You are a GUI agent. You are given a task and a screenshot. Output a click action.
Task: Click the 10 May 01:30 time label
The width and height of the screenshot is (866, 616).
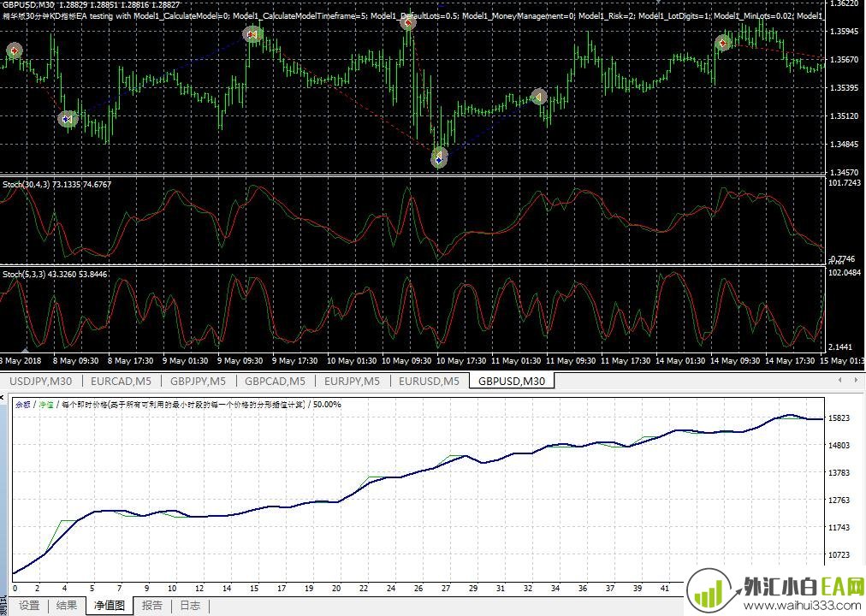(351, 360)
